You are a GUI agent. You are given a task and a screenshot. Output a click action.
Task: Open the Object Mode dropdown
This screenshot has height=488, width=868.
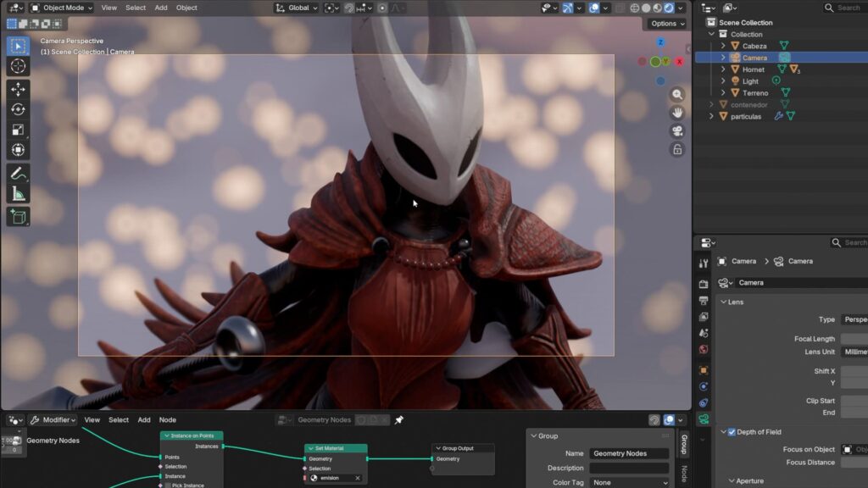[x=60, y=8]
